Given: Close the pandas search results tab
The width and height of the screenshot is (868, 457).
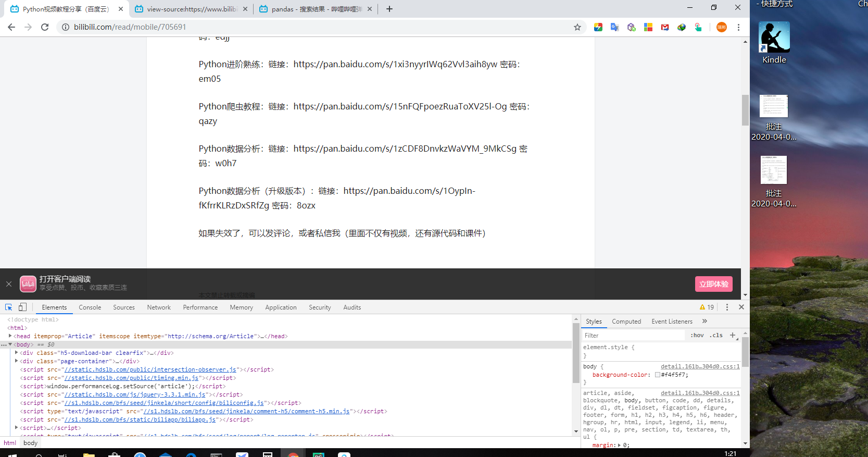Looking at the screenshot, I should pos(370,9).
